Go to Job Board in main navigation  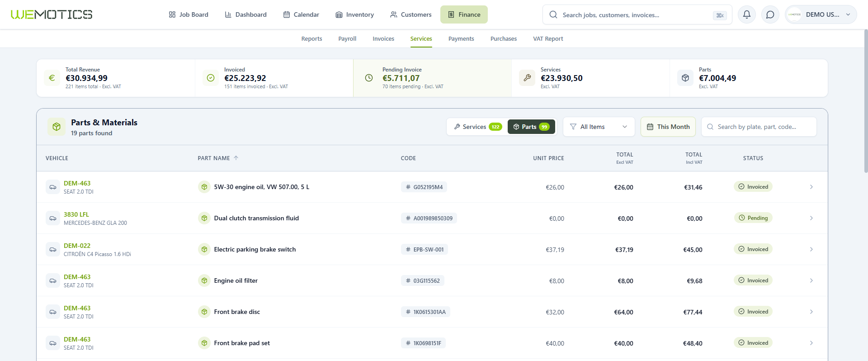189,14
